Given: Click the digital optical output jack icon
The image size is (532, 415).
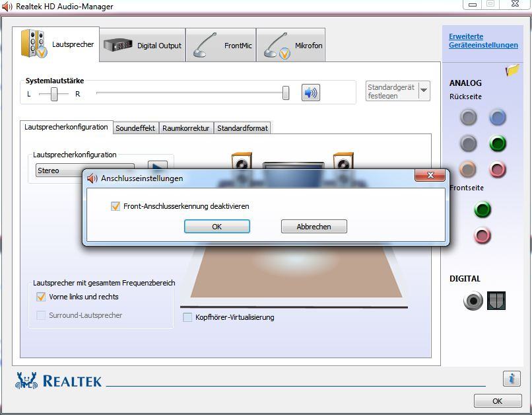Looking at the screenshot, I should (x=496, y=301).
